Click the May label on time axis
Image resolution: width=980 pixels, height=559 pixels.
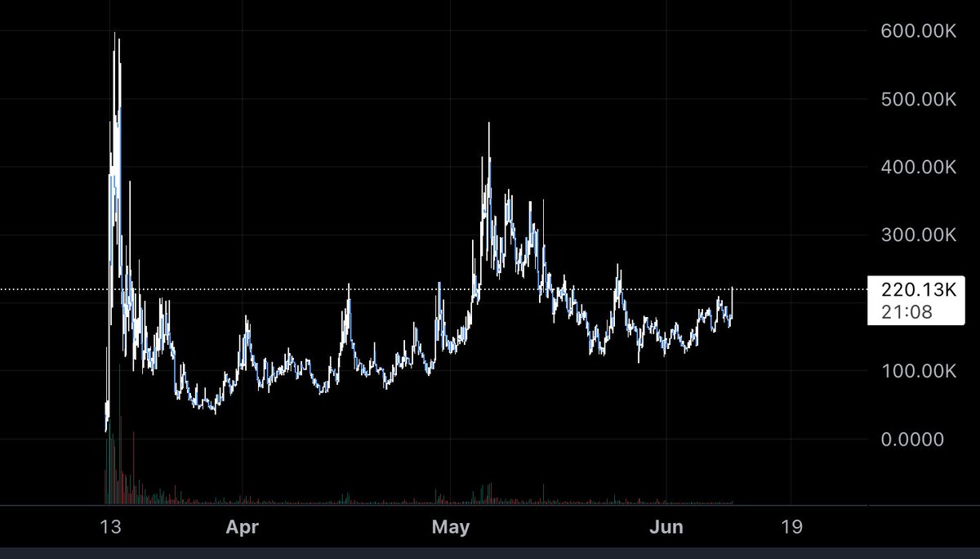[x=451, y=527]
